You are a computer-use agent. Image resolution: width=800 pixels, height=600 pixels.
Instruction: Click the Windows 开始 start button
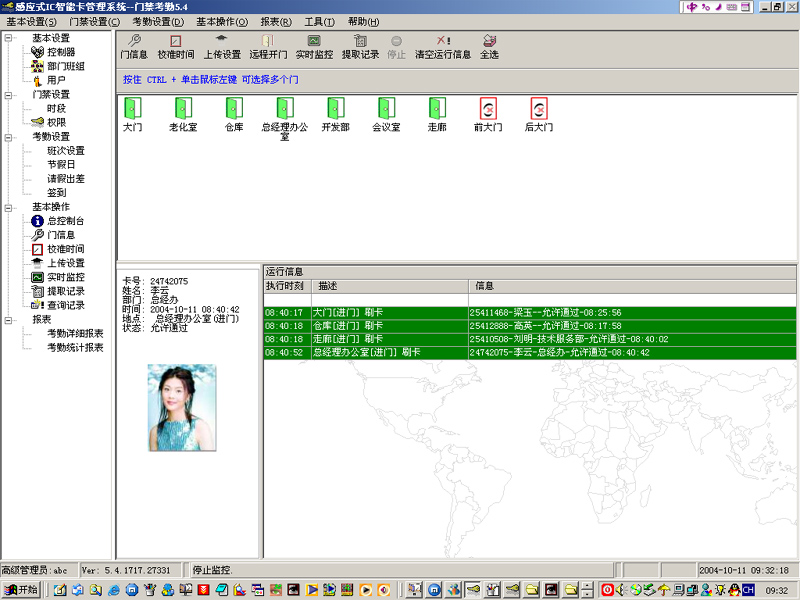tap(21, 590)
